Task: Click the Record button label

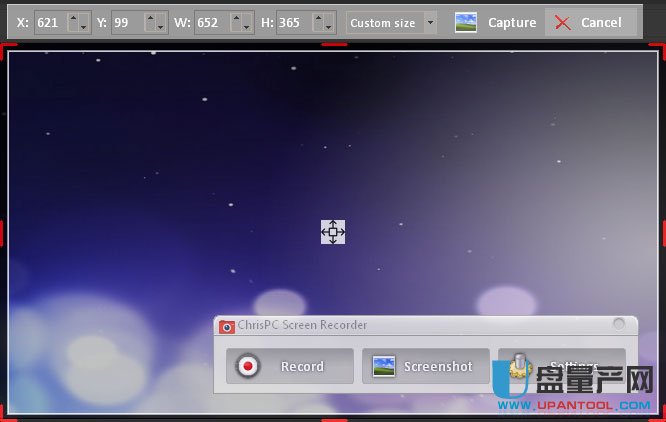Action: 302,366
